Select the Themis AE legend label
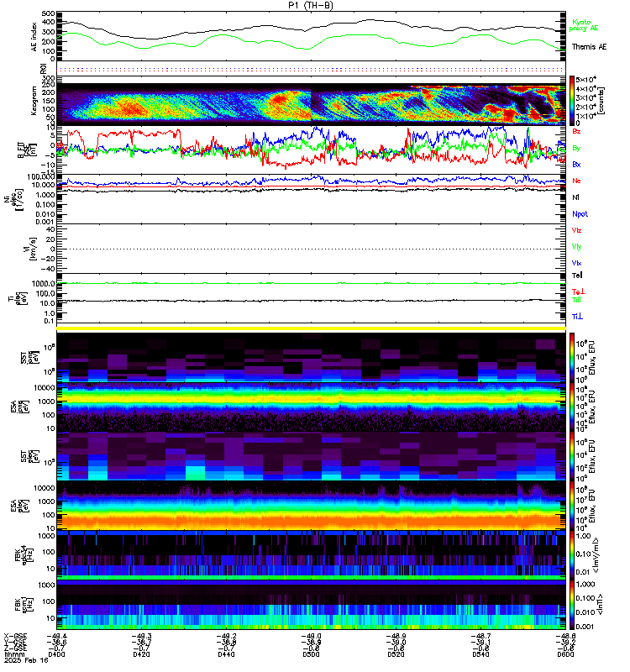Screen dimensions: 630x672 pos(589,47)
